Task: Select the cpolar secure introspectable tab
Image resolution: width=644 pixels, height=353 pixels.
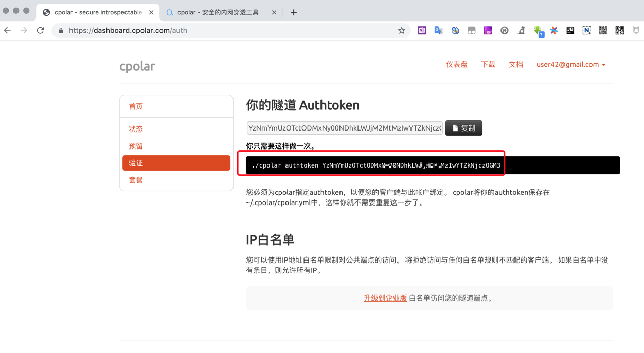Action: 98,12
